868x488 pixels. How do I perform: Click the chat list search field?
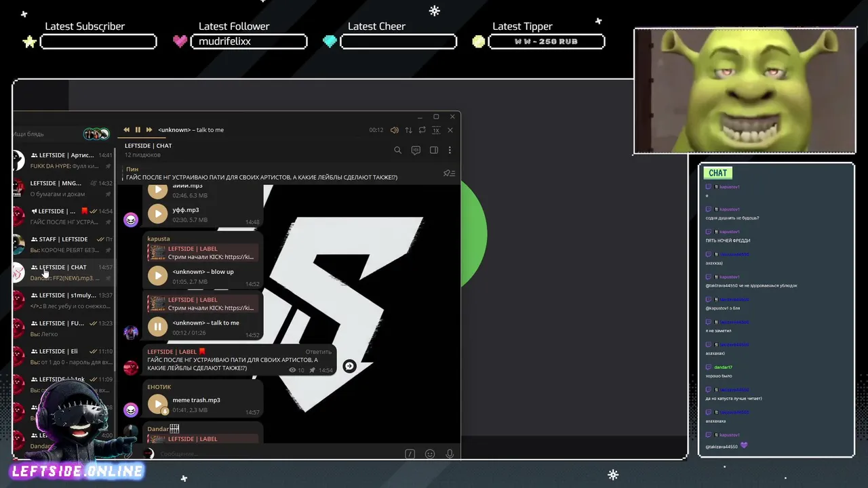point(46,134)
